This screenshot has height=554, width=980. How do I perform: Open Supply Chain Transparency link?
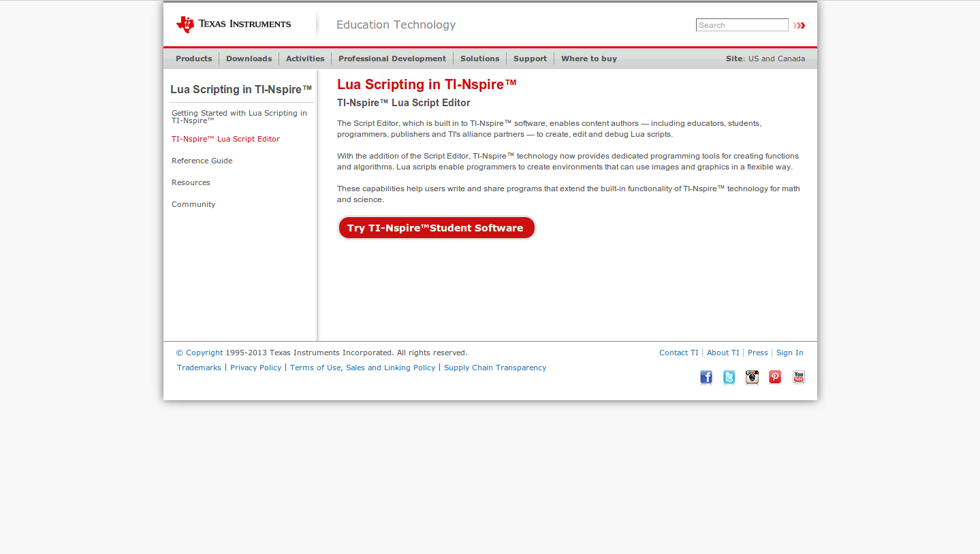(x=495, y=368)
